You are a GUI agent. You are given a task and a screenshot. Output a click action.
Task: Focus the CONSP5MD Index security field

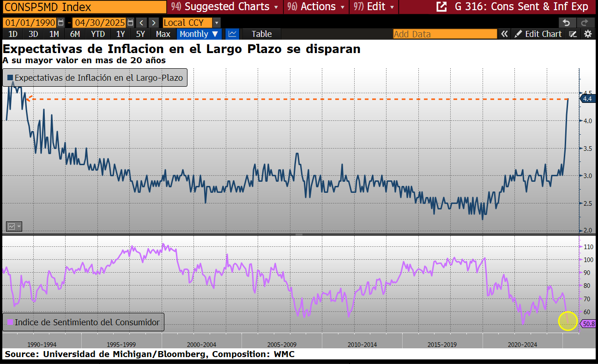click(x=85, y=7)
